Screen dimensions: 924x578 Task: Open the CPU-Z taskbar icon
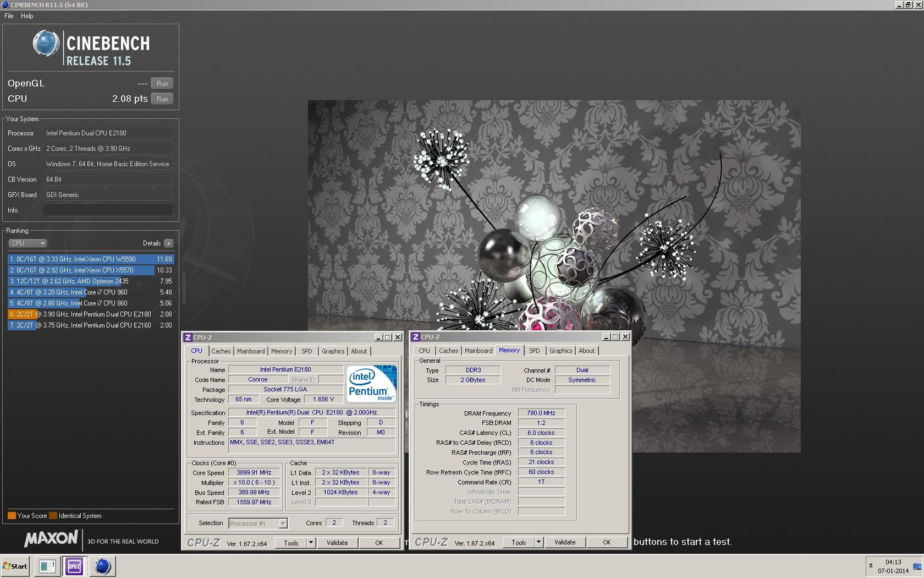(74, 566)
